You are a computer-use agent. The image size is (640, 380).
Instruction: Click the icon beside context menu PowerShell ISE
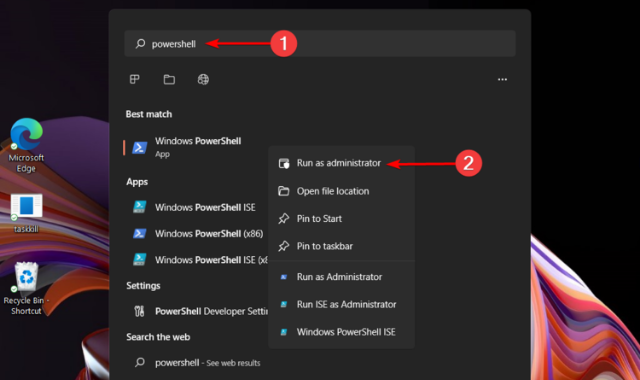[x=284, y=332]
